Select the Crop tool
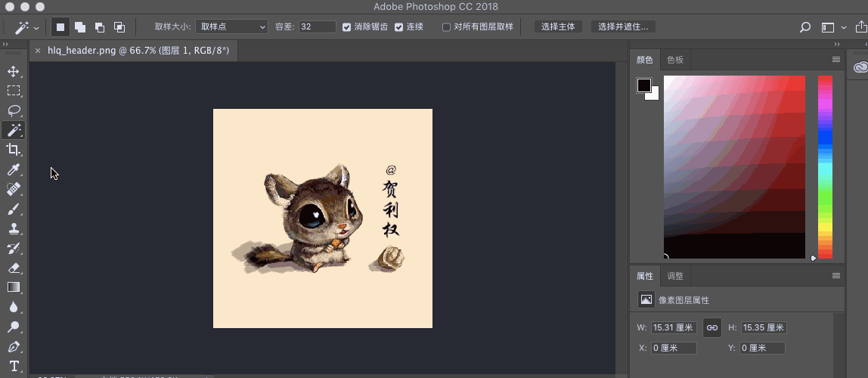868x378 pixels. click(x=14, y=150)
